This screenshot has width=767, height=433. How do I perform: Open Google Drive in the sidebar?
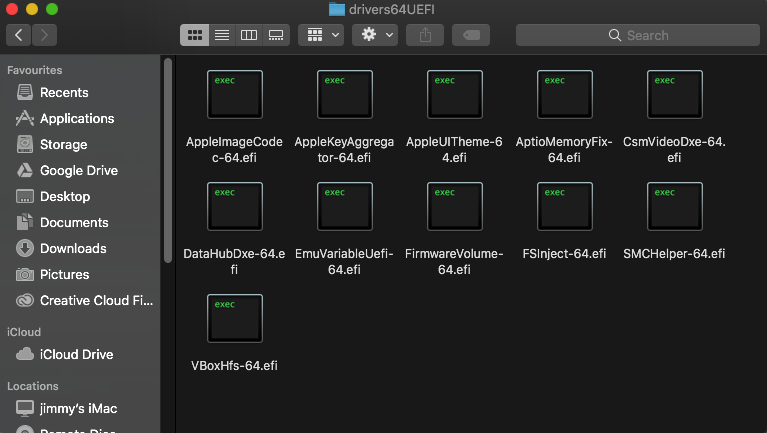(80, 170)
